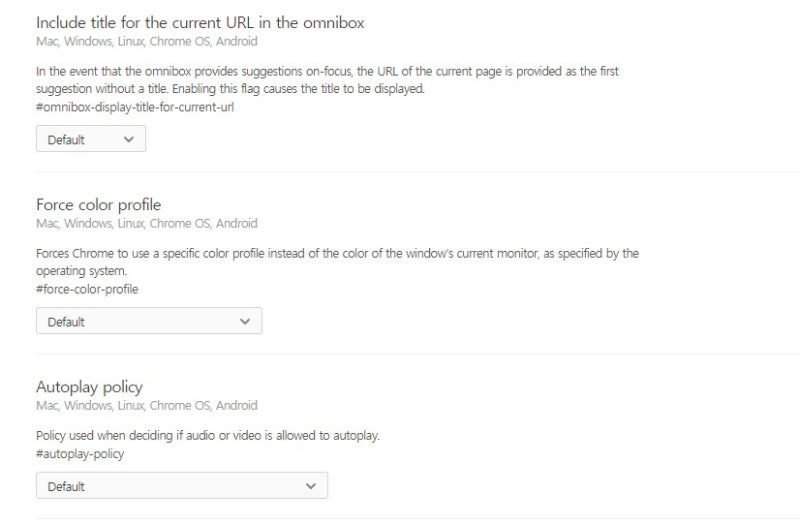
Task: Follow the #omnibox-display-title-for-current-url anchor link
Action: coord(135,107)
